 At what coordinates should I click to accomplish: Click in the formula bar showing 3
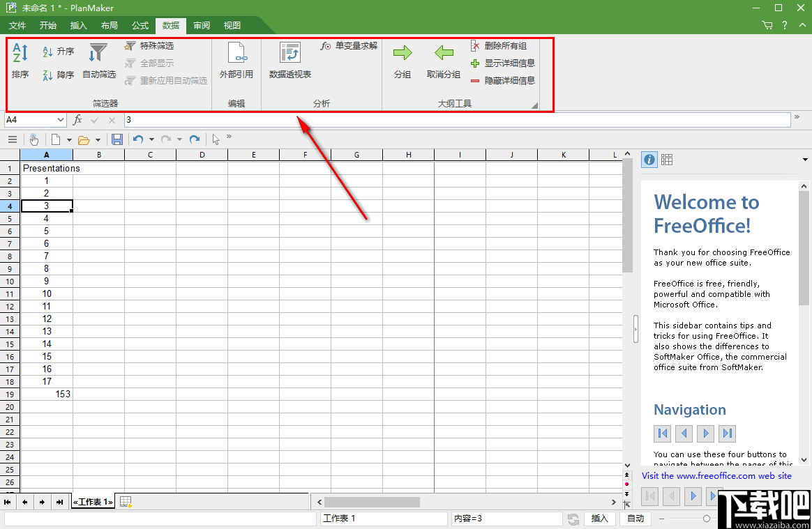tap(209, 119)
